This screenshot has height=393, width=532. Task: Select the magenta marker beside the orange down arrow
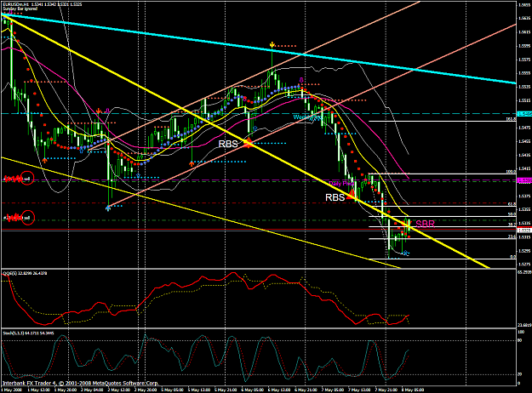pyautogui.click(x=107, y=111)
